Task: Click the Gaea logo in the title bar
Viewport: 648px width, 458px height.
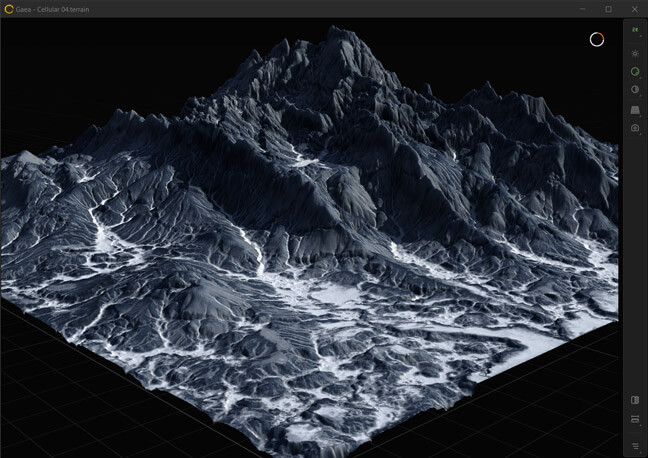Action: (x=9, y=9)
